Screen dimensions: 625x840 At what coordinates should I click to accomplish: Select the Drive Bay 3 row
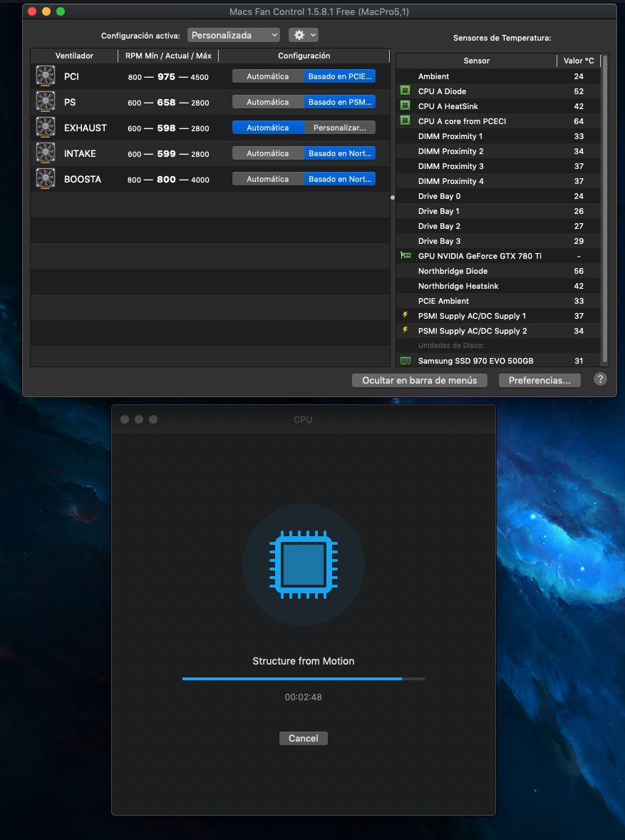point(499,241)
